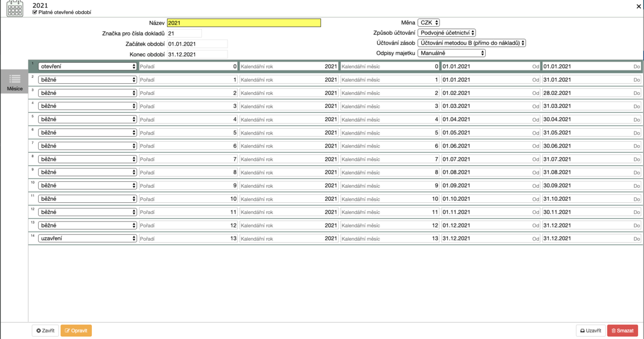The height and width of the screenshot is (339, 644).
Task: Open the otevření period type dropdown
Action: 87,67
